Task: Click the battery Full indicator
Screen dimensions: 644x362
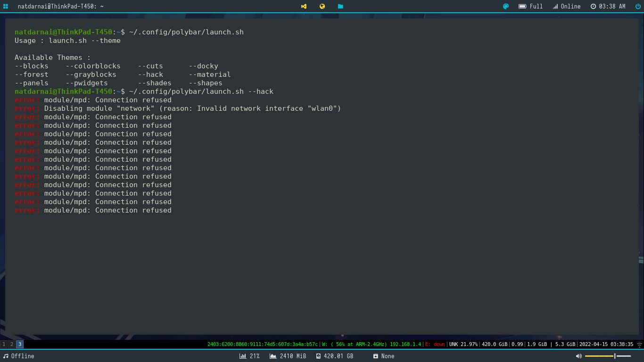Action: 531,6
